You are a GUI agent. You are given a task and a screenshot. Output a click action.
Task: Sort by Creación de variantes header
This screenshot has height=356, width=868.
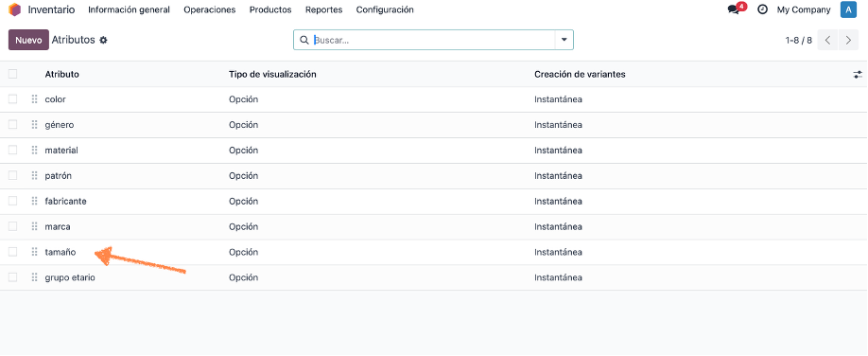coord(580,74)
